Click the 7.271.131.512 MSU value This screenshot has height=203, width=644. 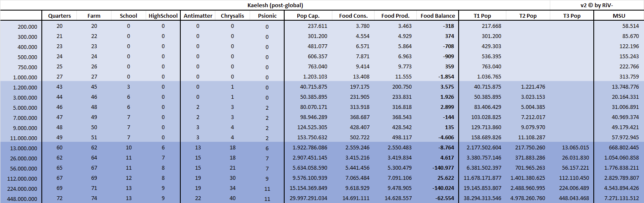coord(618,199)
